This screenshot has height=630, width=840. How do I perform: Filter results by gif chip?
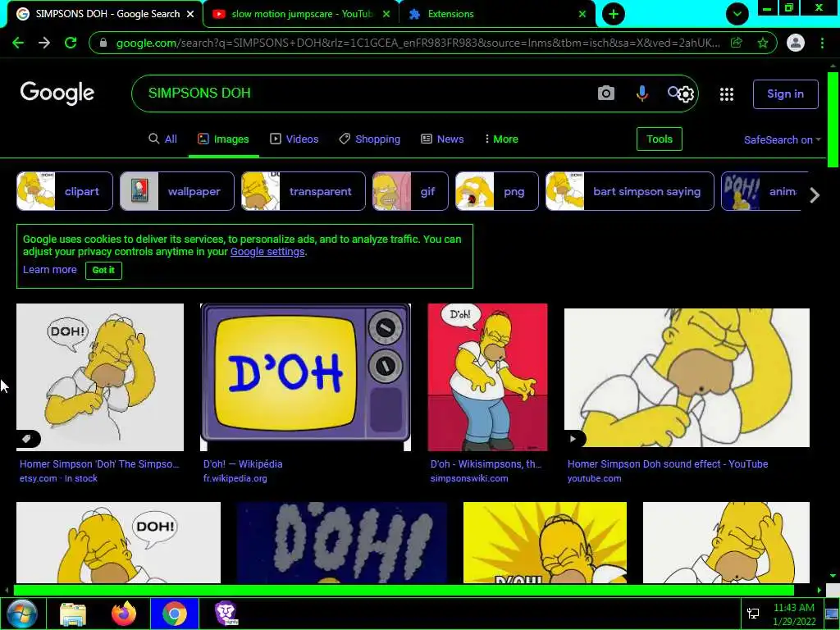(x=410, y=191)
